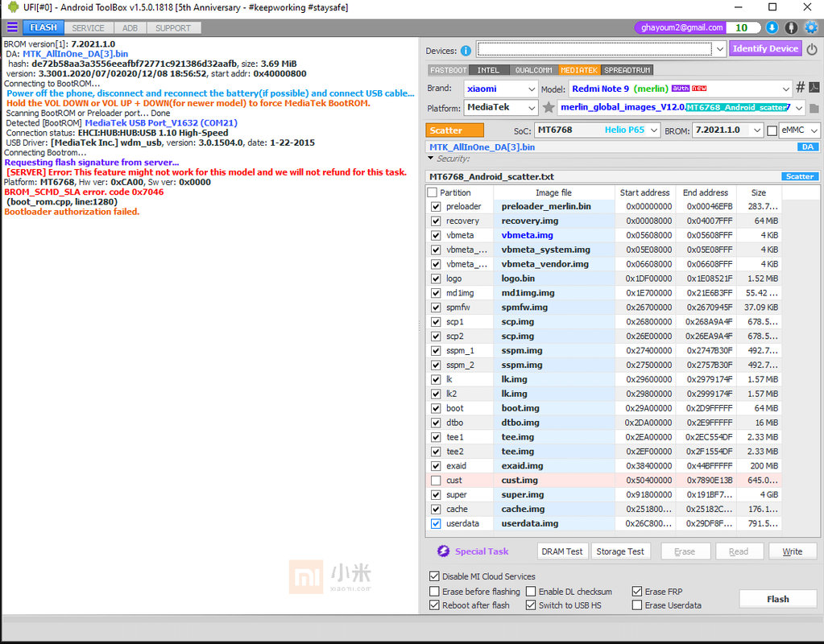Click the Special Task lightning icon
Image resolution: width=824 pixels, height=644 pixels.
pos(443,551)
